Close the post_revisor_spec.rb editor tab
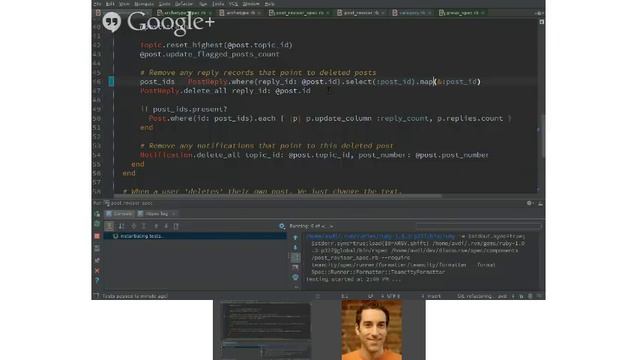 point(328,13)
